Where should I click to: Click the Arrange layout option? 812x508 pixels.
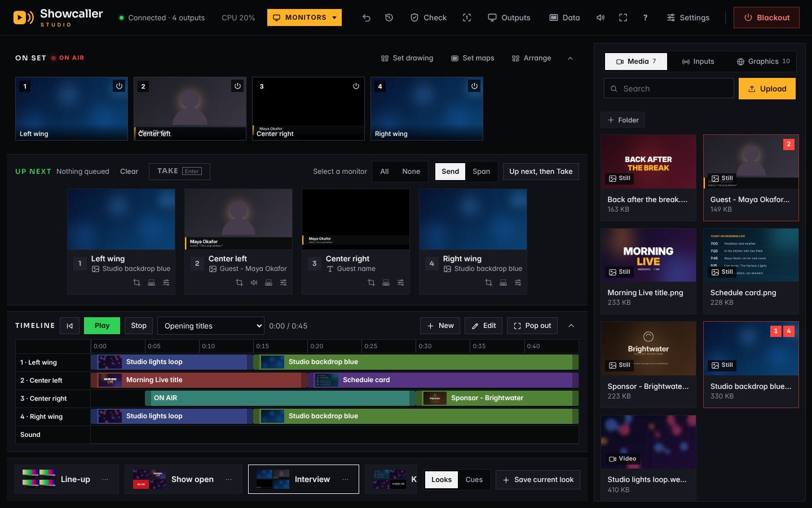pos(531,58)
